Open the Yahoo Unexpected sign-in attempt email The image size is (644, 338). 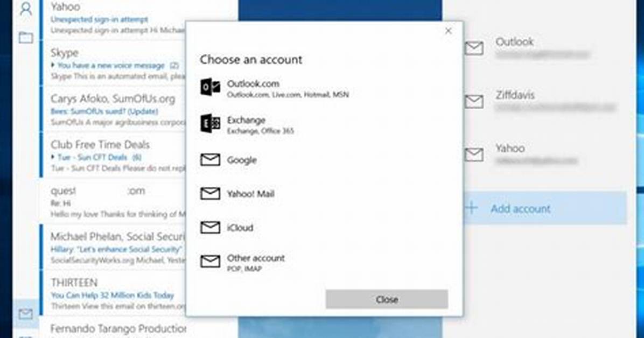(114, 19)
